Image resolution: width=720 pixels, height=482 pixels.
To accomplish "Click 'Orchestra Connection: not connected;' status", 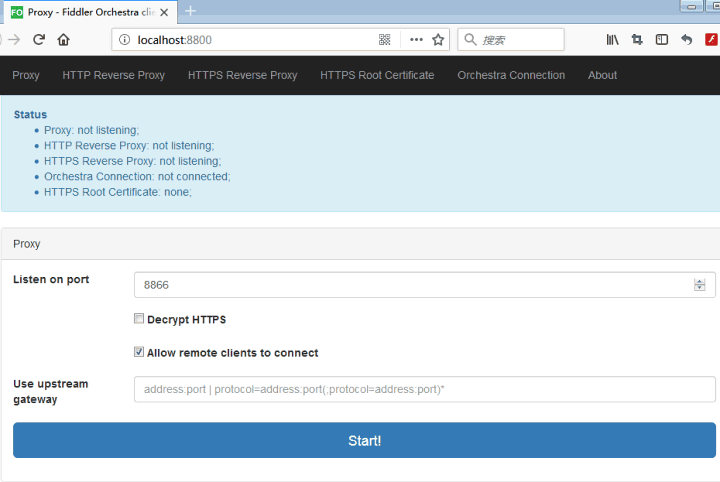I will tap(137, 177).
